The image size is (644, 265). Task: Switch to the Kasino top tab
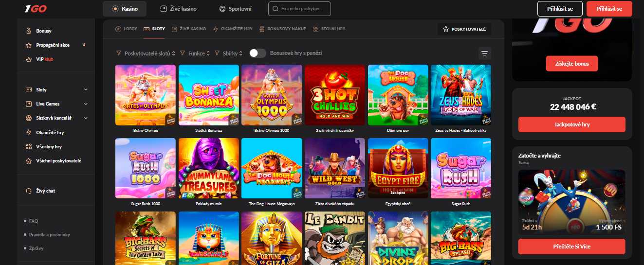tap(125, 9)
